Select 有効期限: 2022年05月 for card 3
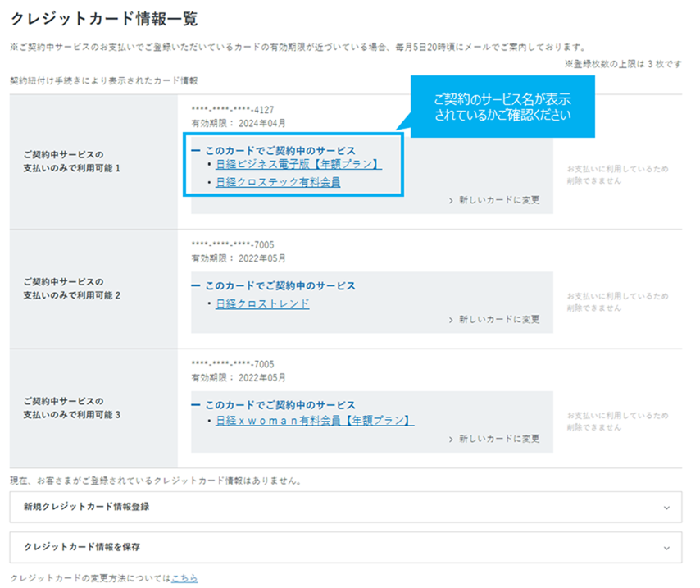The width and height of the screenshot is (700, 588). click(239, 377)
